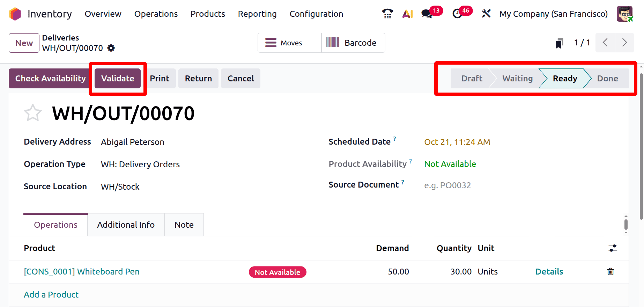Screen dimensions: 644x307
Task: Open the VoIP phone icon
Action: click(387, 14)
